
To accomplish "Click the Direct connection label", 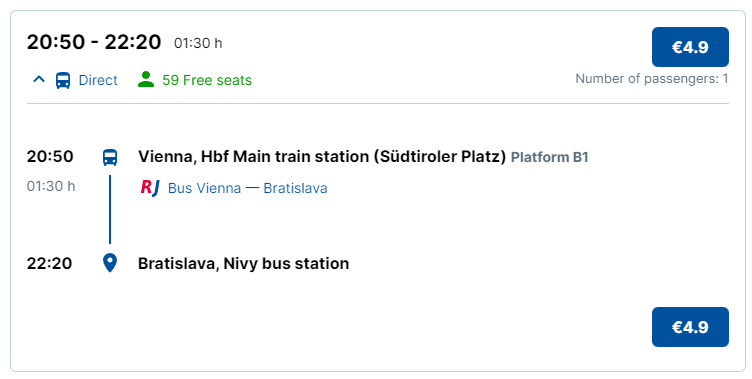I will tap(98, 80).
